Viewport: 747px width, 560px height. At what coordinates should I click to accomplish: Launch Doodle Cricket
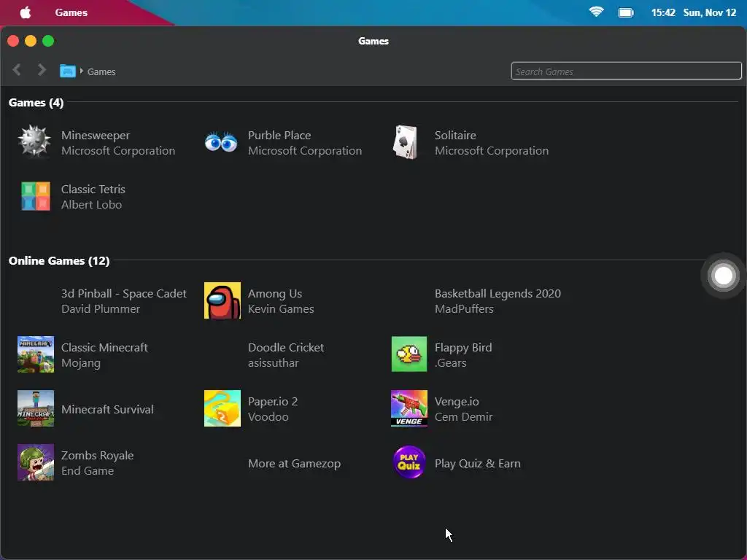pyautogui.click(x=286, y=348)
